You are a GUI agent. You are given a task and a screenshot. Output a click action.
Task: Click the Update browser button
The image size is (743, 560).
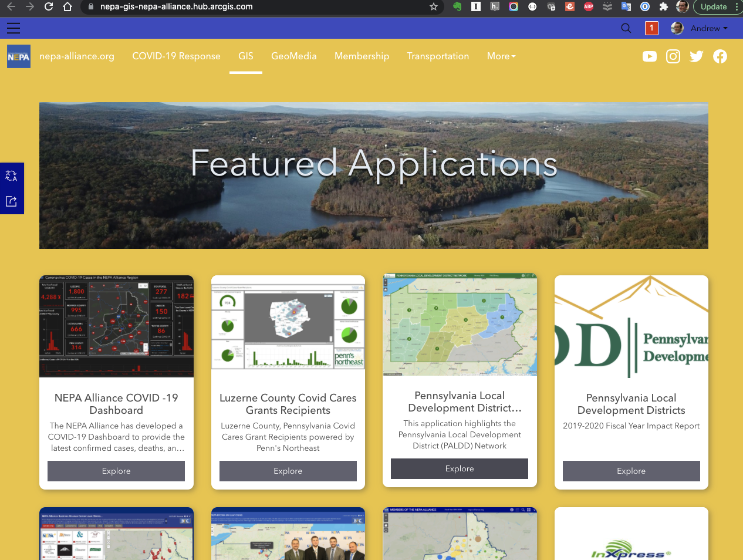coord(714,6)
